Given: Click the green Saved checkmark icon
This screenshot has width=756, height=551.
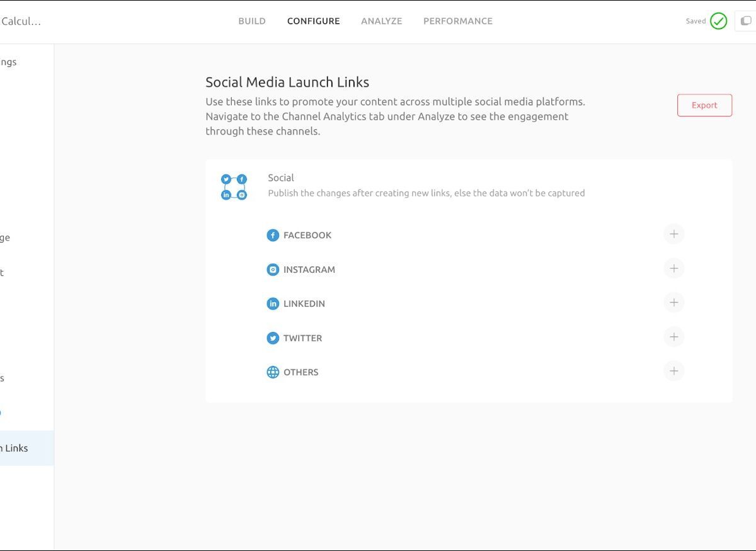Looking at the screenshot, I should click(x=718, y=21).
